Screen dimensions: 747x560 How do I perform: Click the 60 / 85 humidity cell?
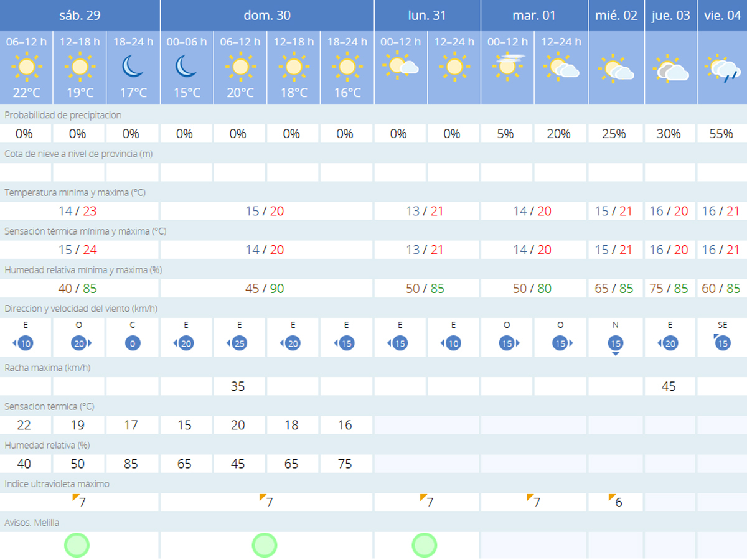click(721, 289)
